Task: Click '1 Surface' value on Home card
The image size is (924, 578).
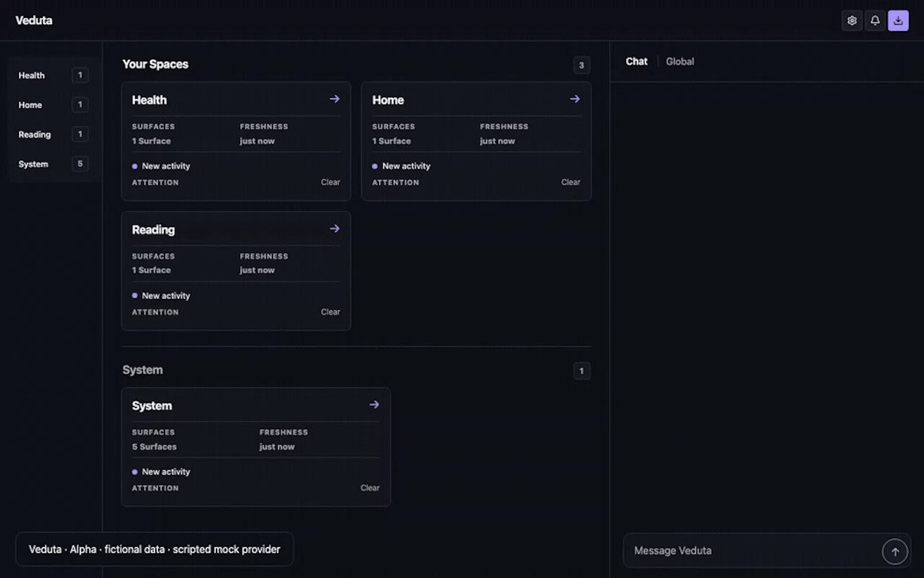Action: [392, 141]
